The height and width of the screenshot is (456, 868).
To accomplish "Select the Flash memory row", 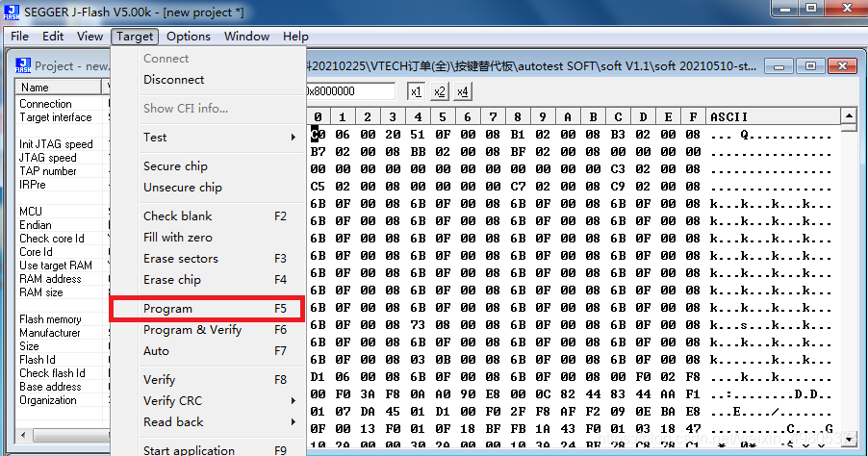I will tap(61, 319).
